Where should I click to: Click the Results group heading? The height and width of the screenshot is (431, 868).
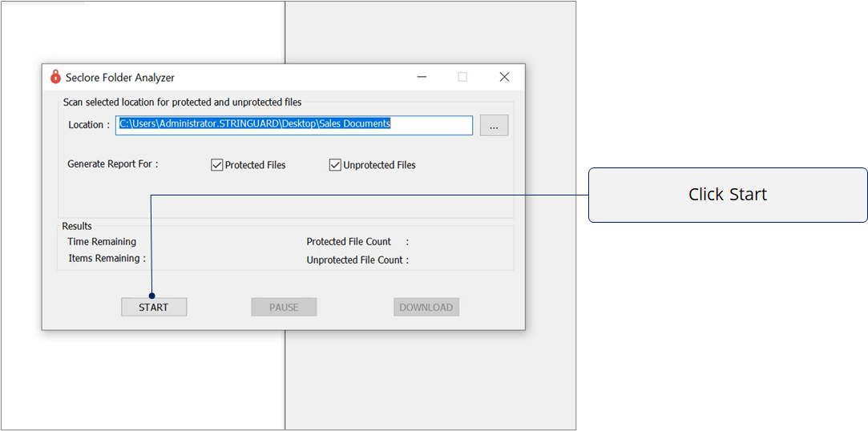click(x=77, y=226)
